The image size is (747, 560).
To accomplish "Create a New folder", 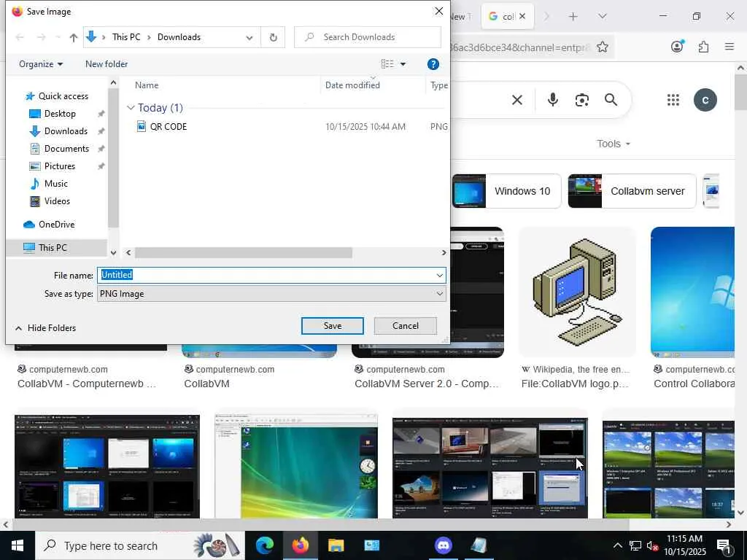I will (x=107, y=64).
